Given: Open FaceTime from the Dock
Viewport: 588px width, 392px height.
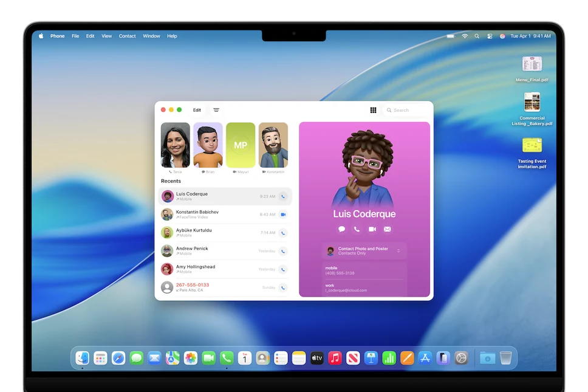Looking at the screenshot, I should [x=208, y=358].
